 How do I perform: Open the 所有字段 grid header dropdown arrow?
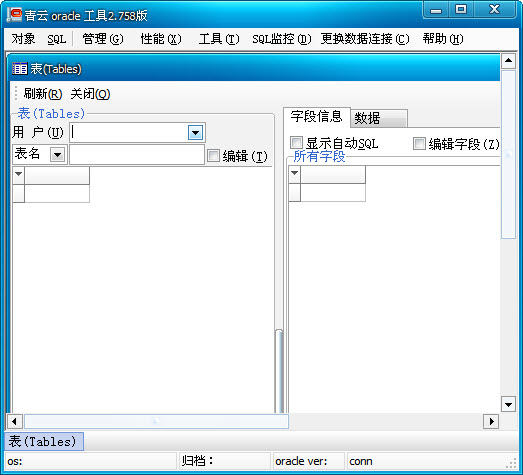(x=295, y=173)
